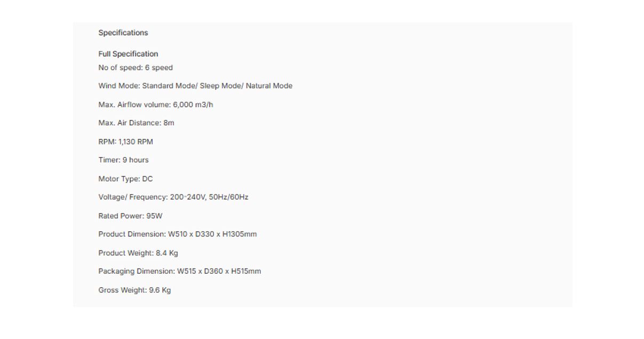Click the Motor Type: DC text
The width and height of the screenshot is (644, 339).
pyautogui.click(x=125, y=179)
